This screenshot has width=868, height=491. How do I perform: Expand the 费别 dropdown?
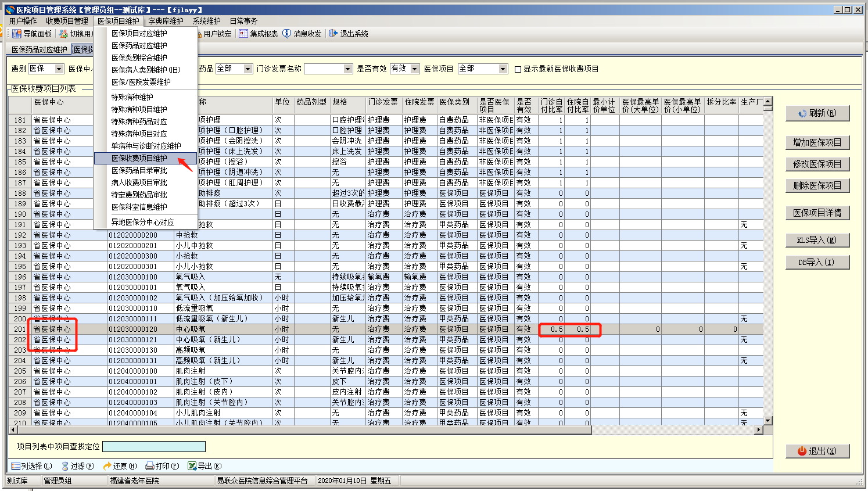(x=59, y=69)
